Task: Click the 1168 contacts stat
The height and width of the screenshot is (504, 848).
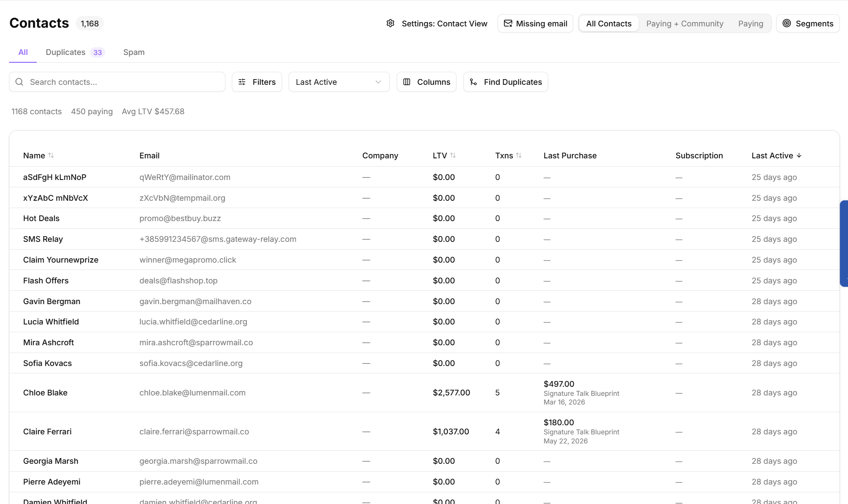Action: (x=36, y=111)
